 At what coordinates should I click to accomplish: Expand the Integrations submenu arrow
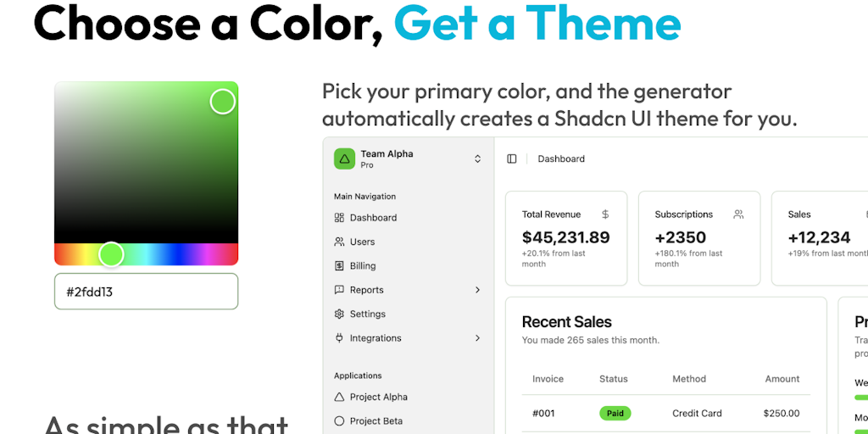pos(477,338)
